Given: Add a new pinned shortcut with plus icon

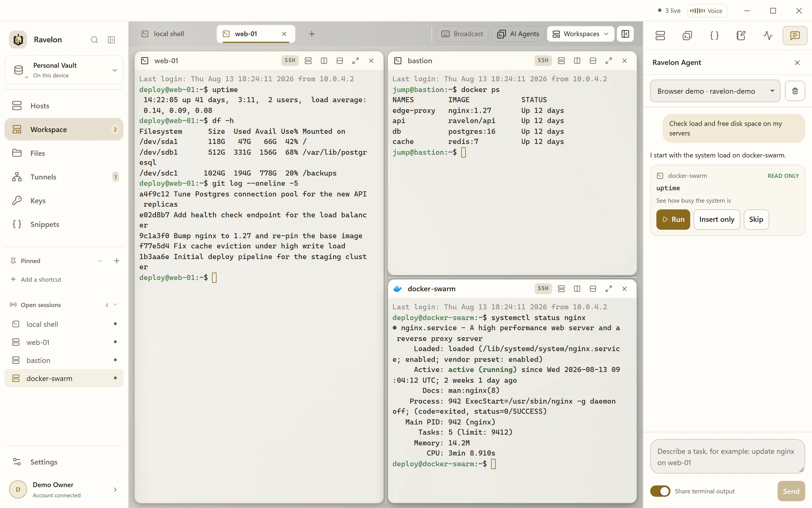Looking at the screenshot, I should (117, 261).
